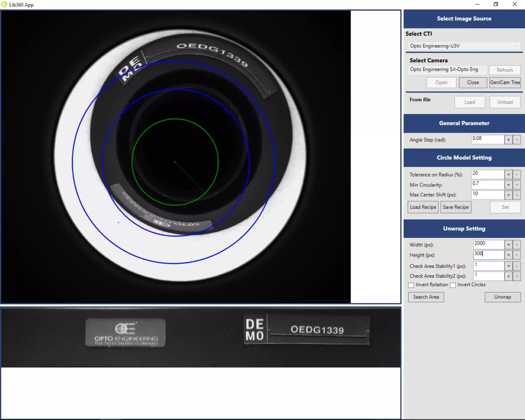The height and width of the screenshot is (420, 525).
Task: Click the GenICam Tree button
Action: click(x=505, y=83)
